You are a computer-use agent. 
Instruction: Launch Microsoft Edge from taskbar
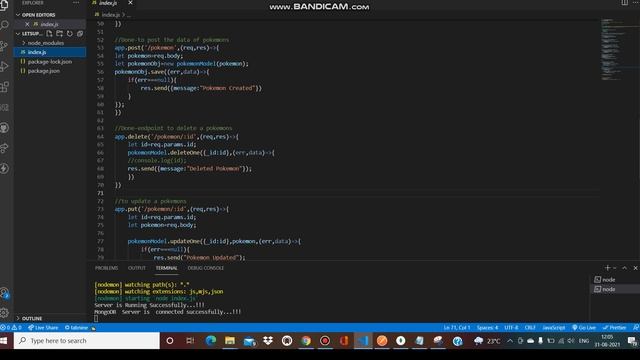[x=211, y=340]
